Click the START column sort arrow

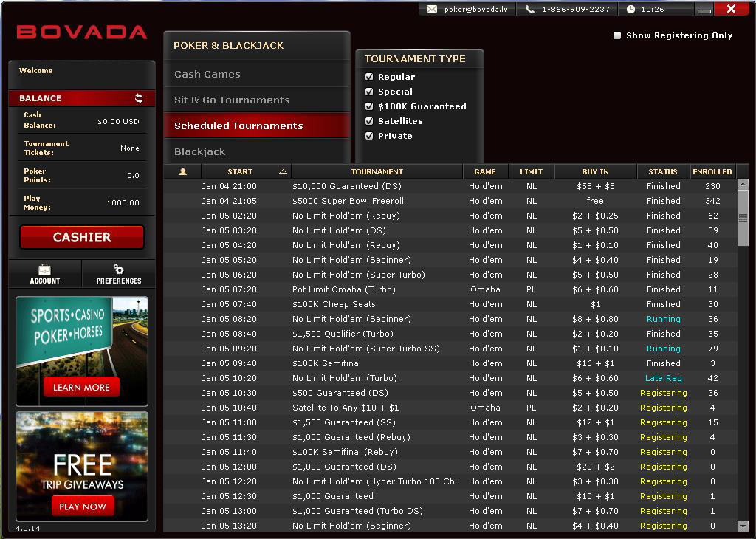pos(283,171)
